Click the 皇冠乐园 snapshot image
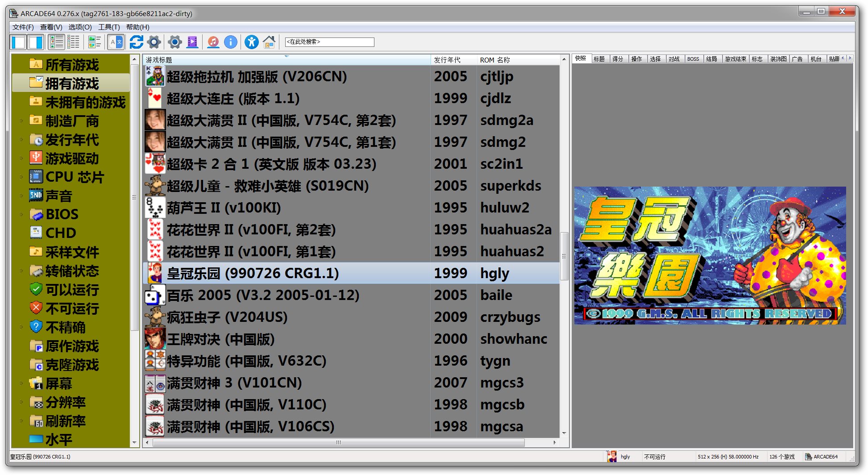The image size is (868, 475). 710,255
